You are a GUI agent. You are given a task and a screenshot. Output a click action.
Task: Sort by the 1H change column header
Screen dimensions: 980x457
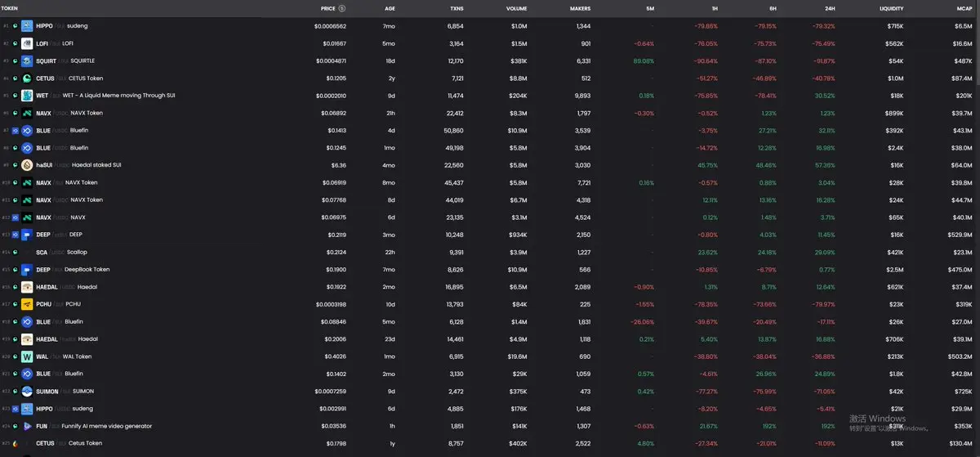click(x=714, y=8)
